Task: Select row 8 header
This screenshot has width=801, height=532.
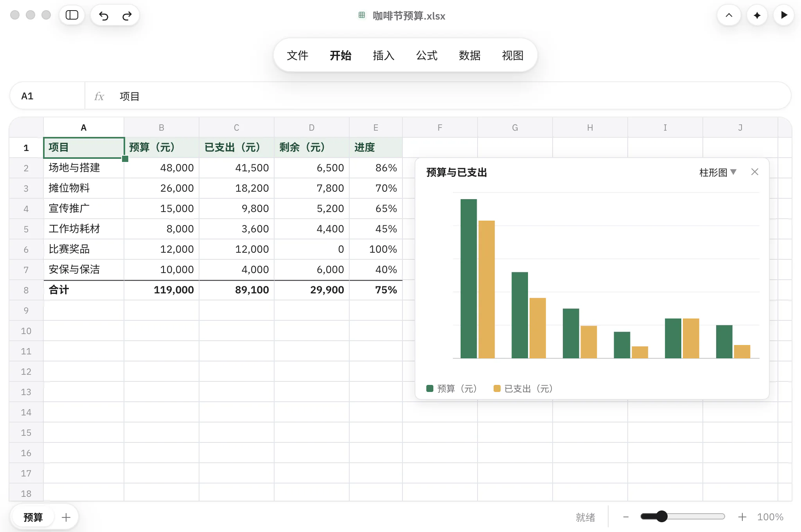Action: point(26,290)
